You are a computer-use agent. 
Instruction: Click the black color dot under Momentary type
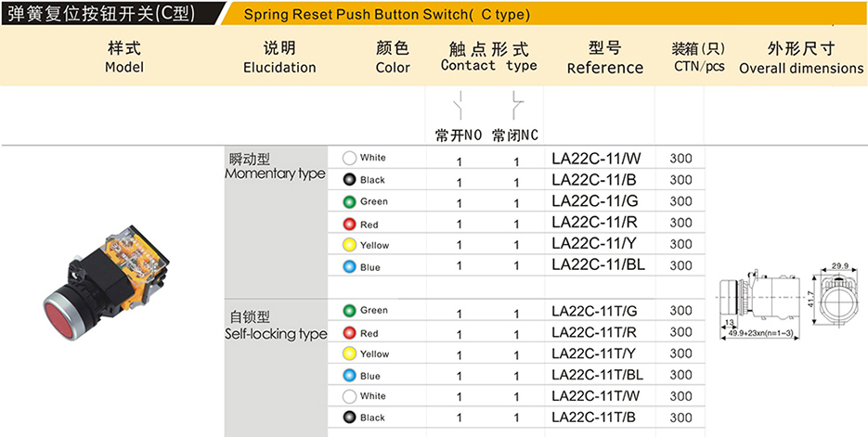tap(349, 180)
